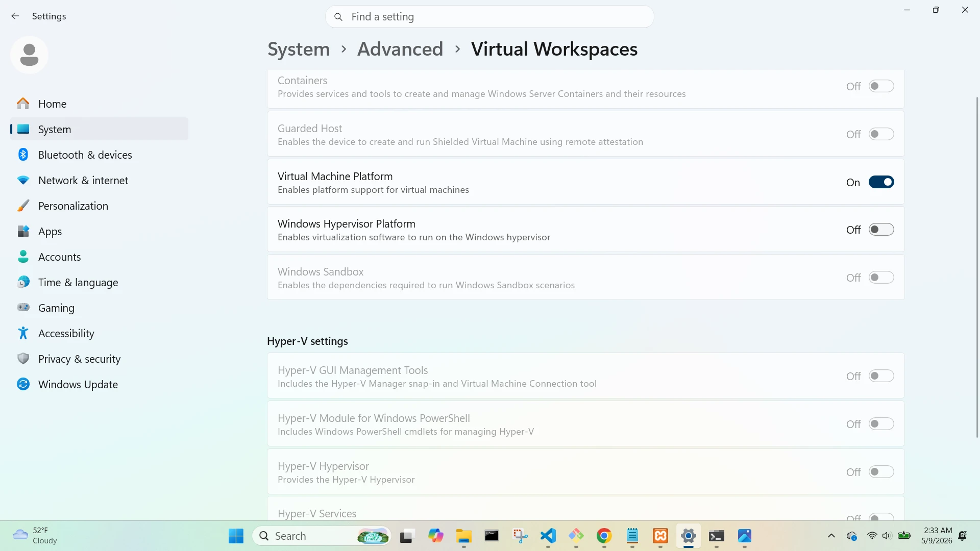
Task: Open the clock and date flyout
Action: [937, 536]
